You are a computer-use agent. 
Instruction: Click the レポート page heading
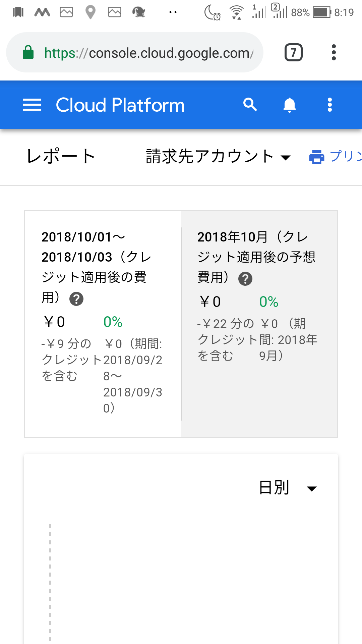coord(61,156)
